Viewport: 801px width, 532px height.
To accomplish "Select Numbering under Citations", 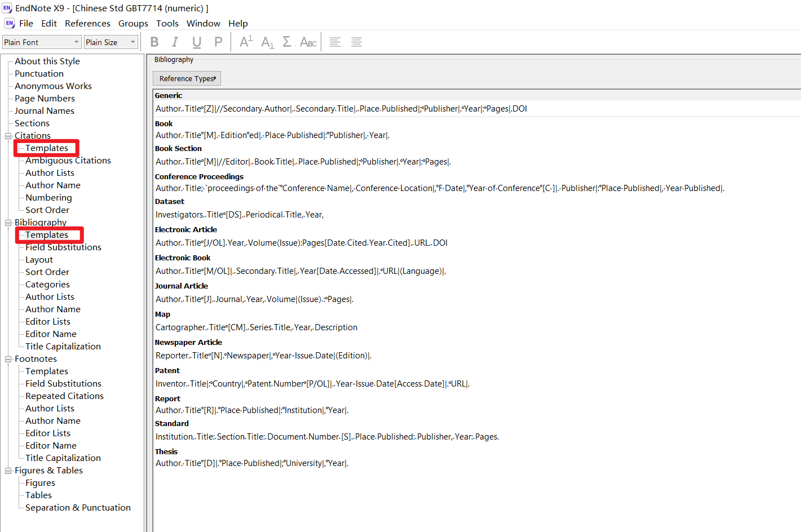I will [48, 197].
